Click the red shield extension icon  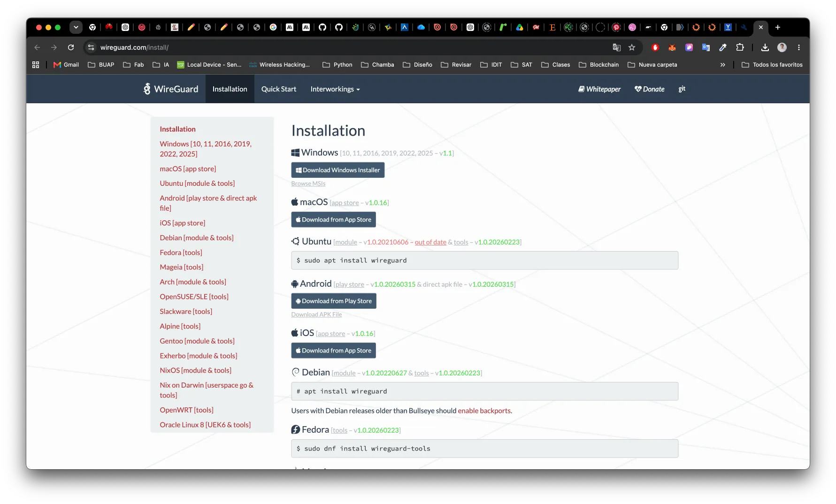coord(655,47)
